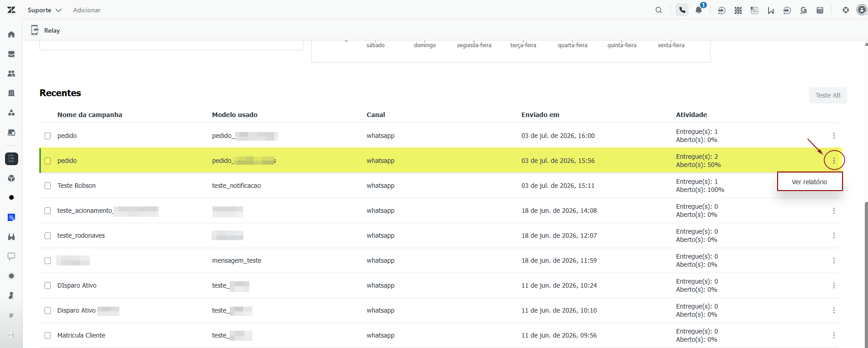Go to Home in the sidebar

coord(11,34)
